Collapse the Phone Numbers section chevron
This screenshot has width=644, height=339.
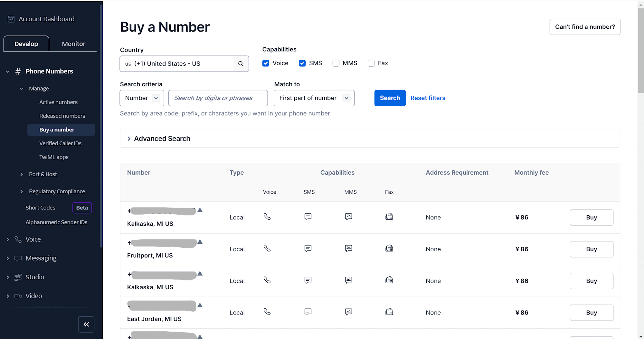click(8, 72)
